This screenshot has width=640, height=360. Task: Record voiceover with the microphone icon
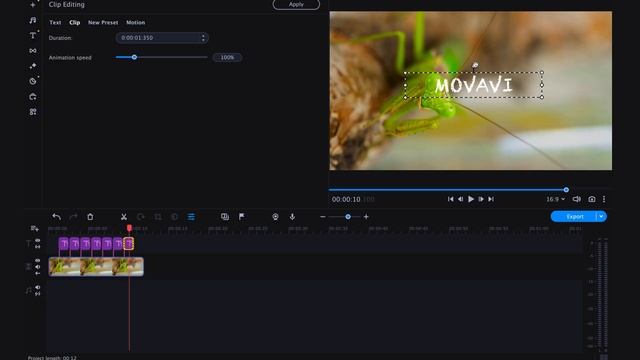(x=292, y=217)
